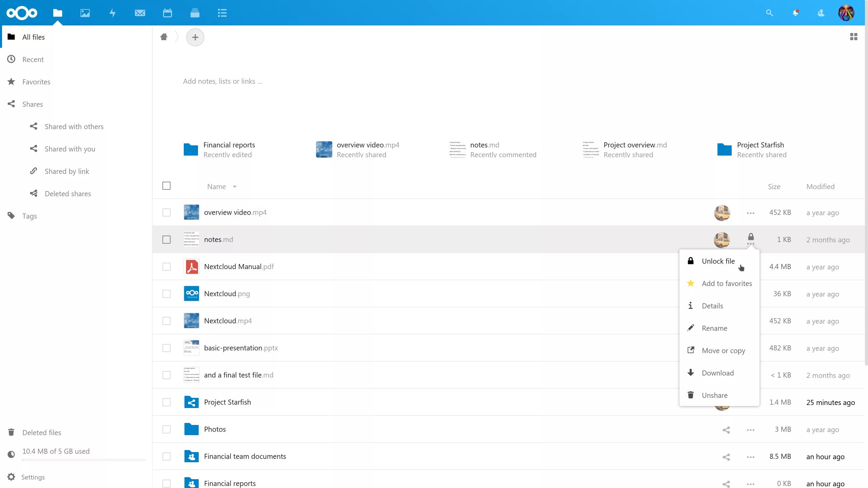Expand Shares section in left sidebar
Screen dimensions: 868x488
32,104
